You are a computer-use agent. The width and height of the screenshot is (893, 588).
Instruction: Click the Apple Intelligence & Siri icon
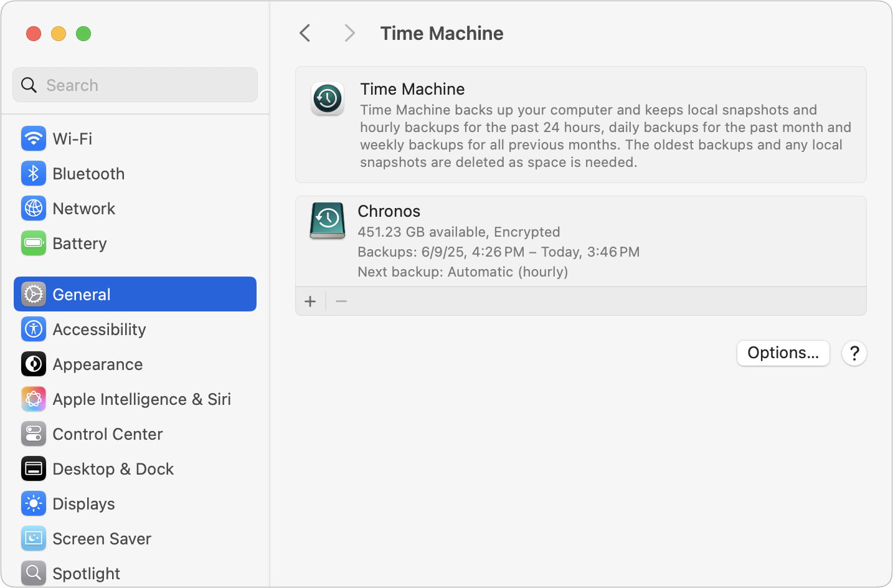coord(34,399)
